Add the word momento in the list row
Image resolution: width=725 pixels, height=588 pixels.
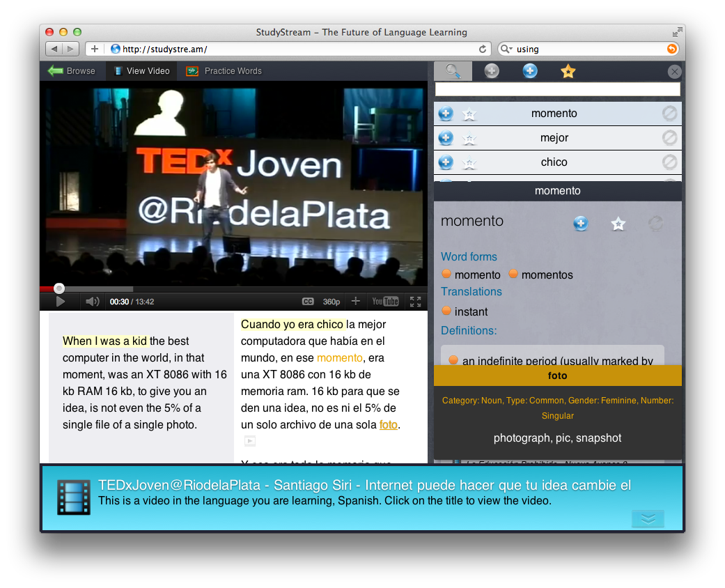click(x=446, y=114)
